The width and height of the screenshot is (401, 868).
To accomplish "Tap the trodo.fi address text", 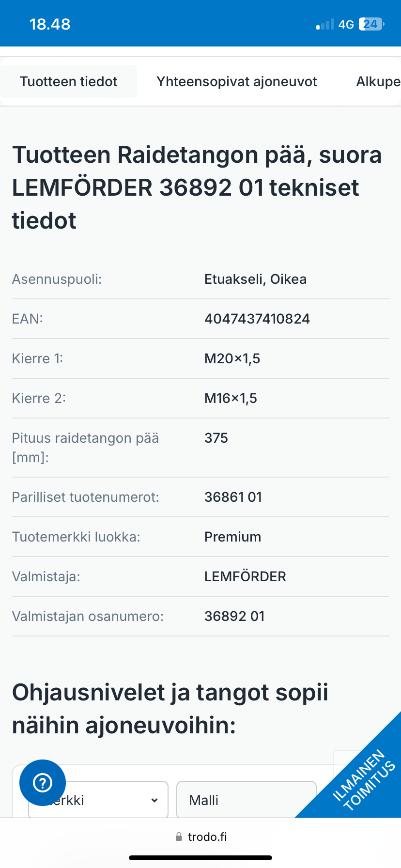I will coord(207,837).
